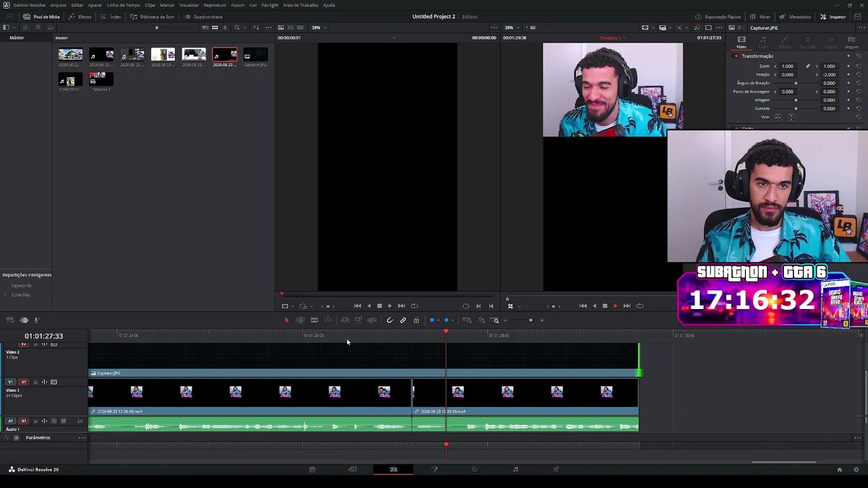Open the Cut page icon
The height and width of the screenshot is (488, 868).
coord(353,469)
